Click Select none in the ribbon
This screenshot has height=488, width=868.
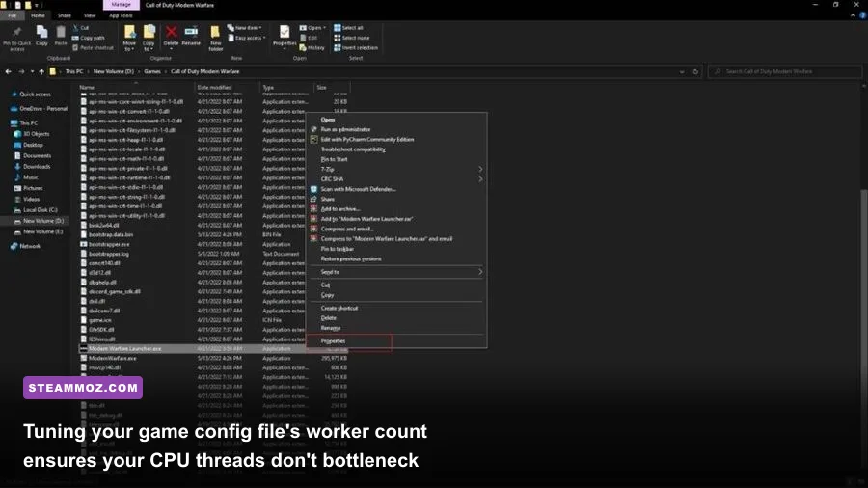coord(351,38)
